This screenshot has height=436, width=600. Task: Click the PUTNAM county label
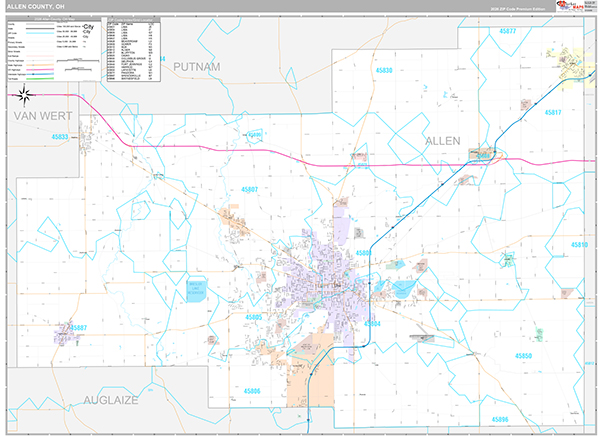tap(197, 67)
